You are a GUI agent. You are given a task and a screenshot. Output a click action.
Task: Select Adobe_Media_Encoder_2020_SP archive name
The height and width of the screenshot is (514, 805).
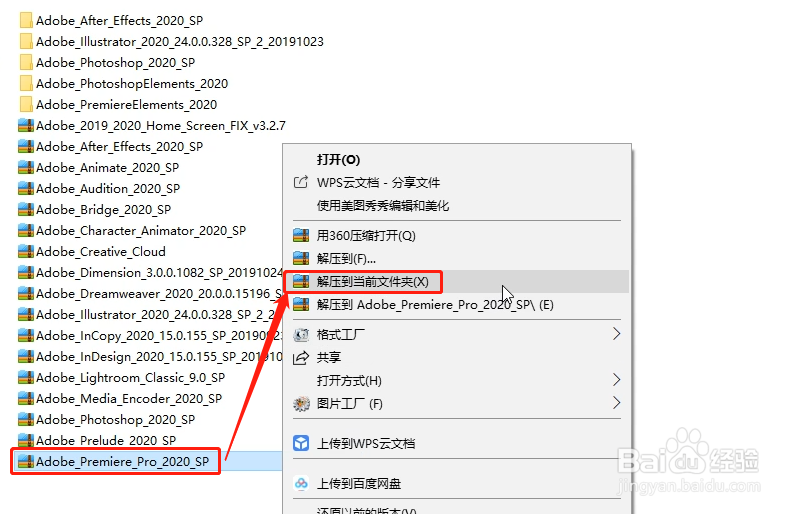[129, 399]
